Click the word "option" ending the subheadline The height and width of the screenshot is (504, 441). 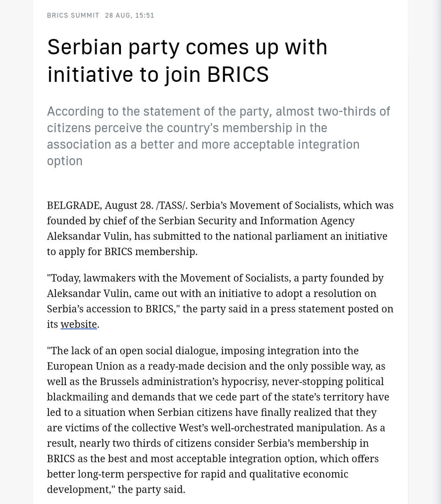(x=65, y=161)
